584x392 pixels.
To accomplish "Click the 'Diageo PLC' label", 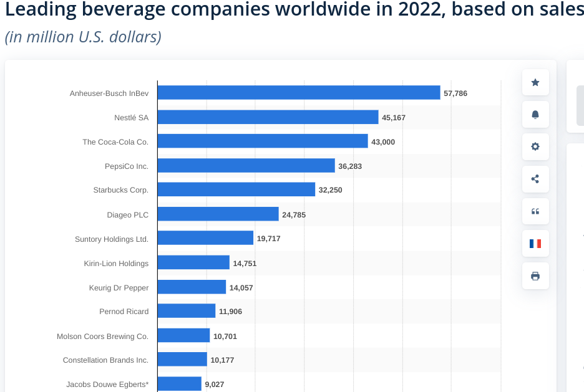I will point(128,215).
